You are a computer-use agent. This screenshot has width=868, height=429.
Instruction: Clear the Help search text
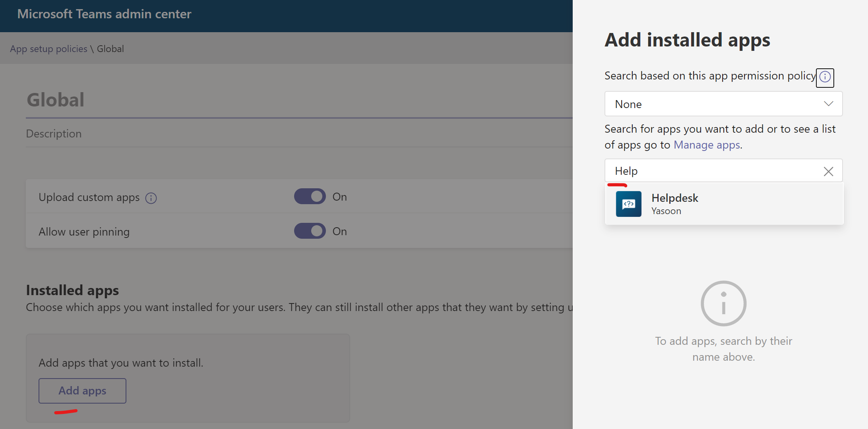(828, 171)
